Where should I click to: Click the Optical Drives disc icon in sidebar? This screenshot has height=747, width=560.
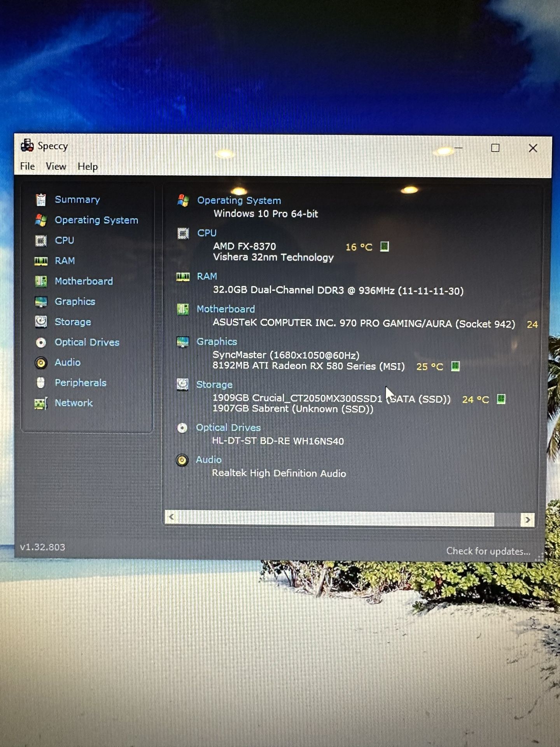[41, 342]
